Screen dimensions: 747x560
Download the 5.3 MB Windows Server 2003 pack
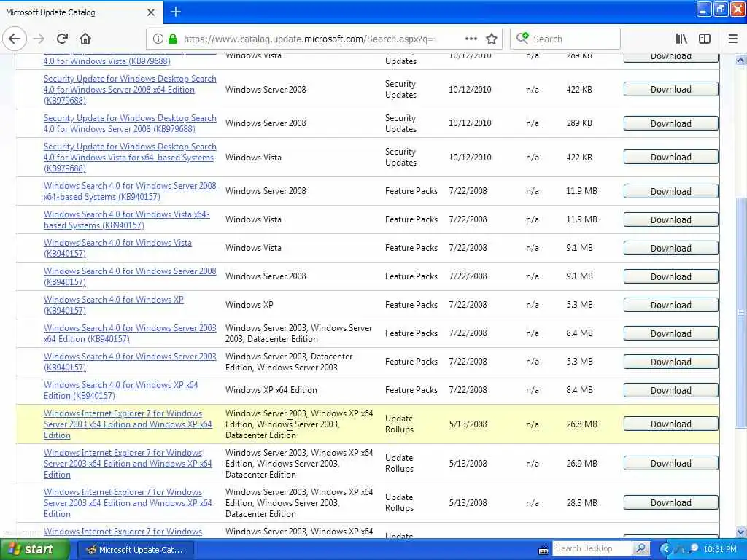coord(671,362)
